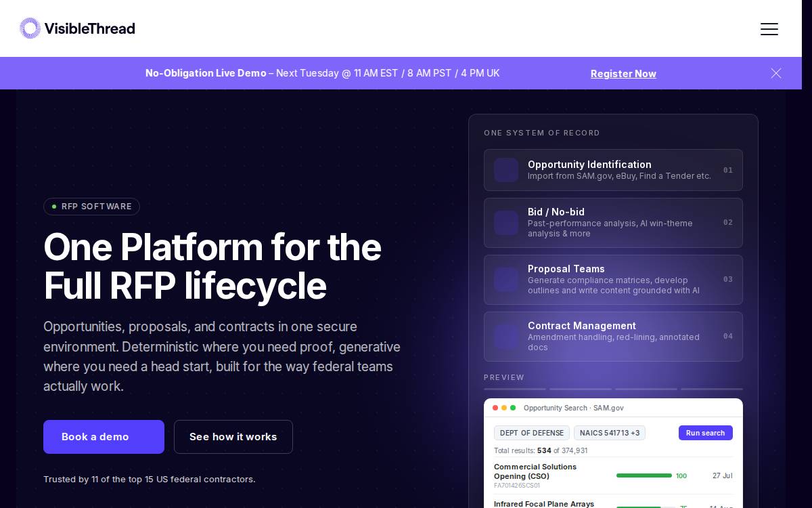Click the 'Opportunities, proposals, and contracts' paragraph

222,356
